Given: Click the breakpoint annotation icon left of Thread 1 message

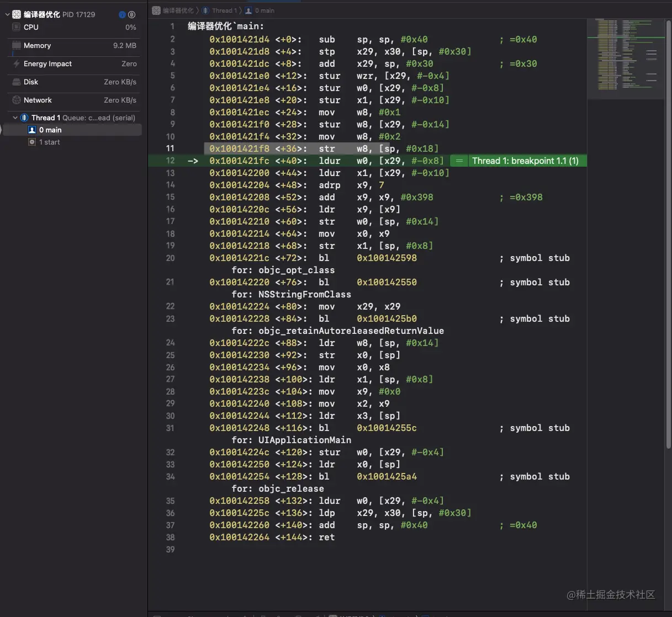Looking at the screenshot, I should (x=459, y=161).
